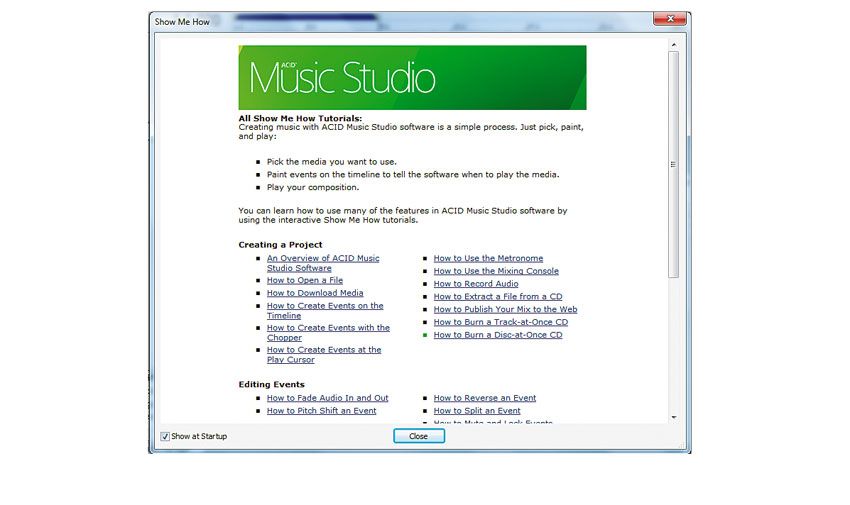Screen dimensions: 850x505
Task: Open How to Create Events on the Timeline
Action: (325, 310)
